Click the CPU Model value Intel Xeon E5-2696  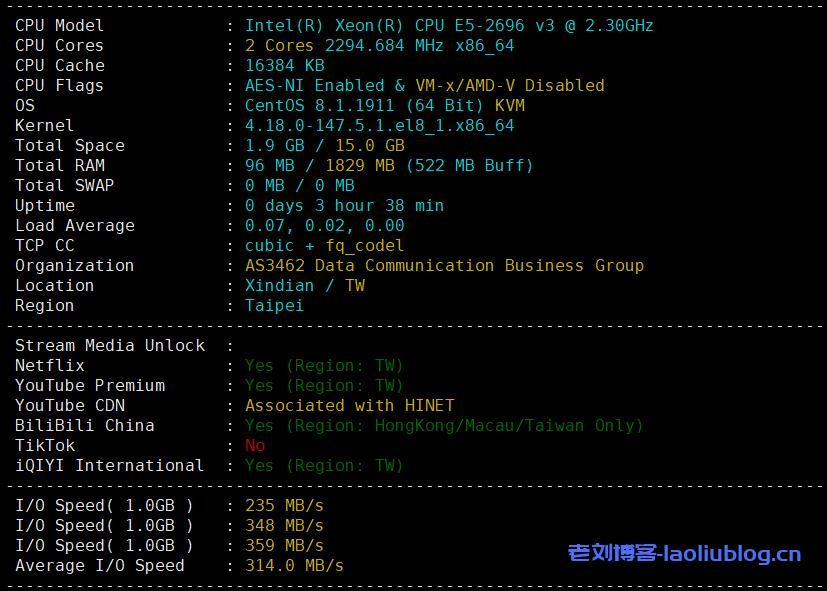449,26
